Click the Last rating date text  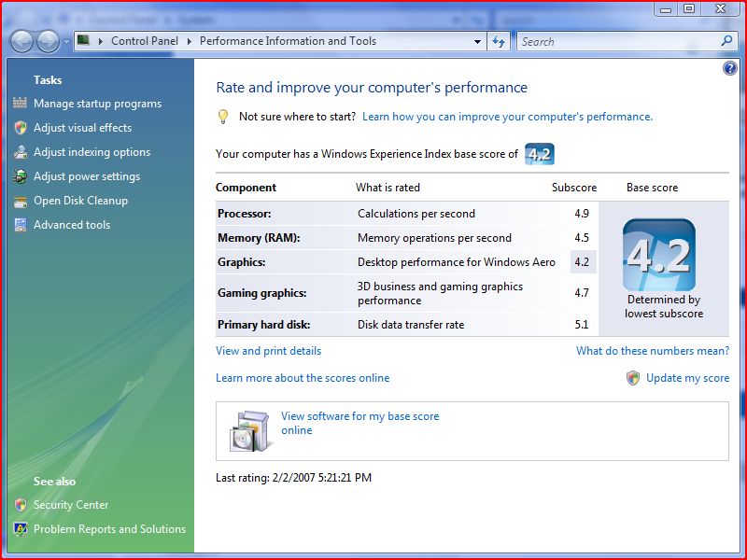point(293,478)
